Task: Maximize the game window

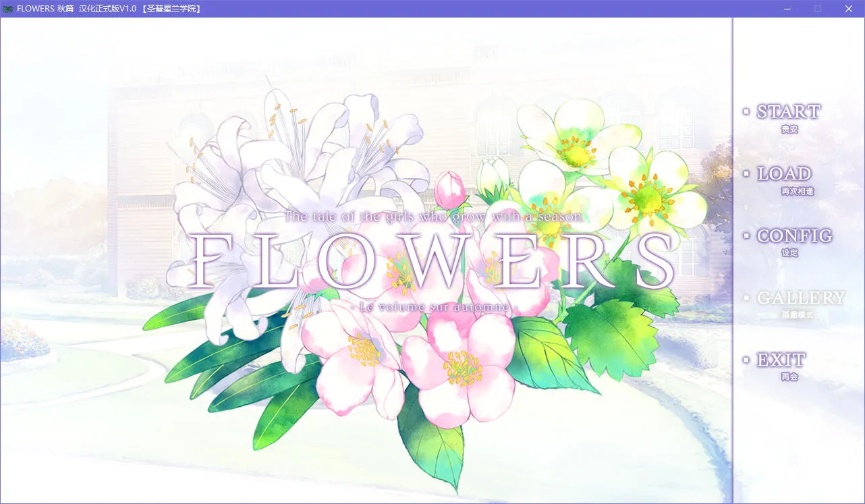Action: coord(818,9)
